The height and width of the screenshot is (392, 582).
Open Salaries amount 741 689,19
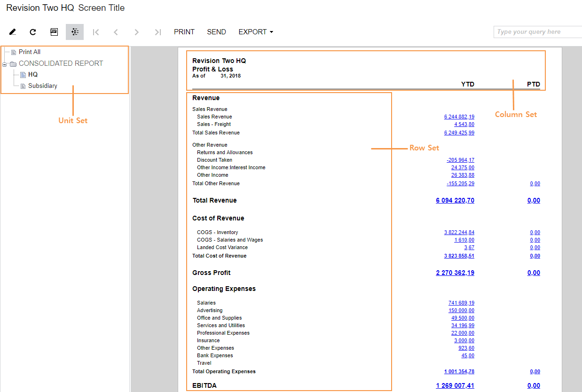(462, 303)
